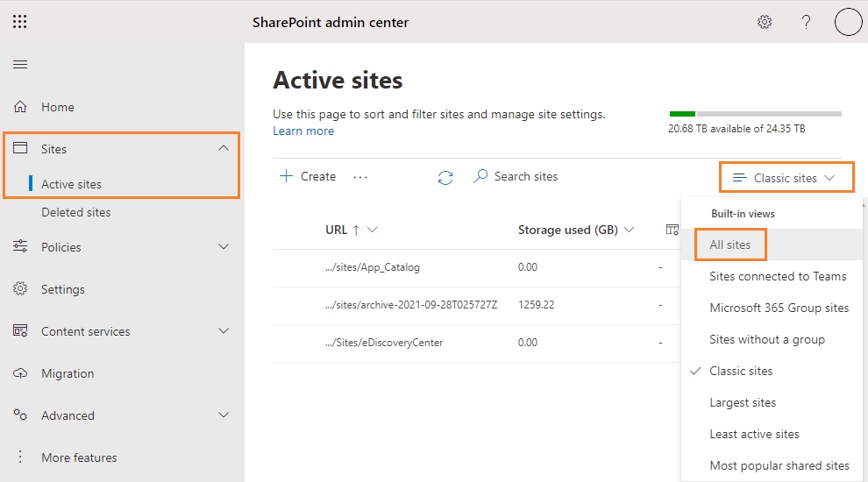Click the Sites window icon

pyautogui.click(x=20, y=148)
